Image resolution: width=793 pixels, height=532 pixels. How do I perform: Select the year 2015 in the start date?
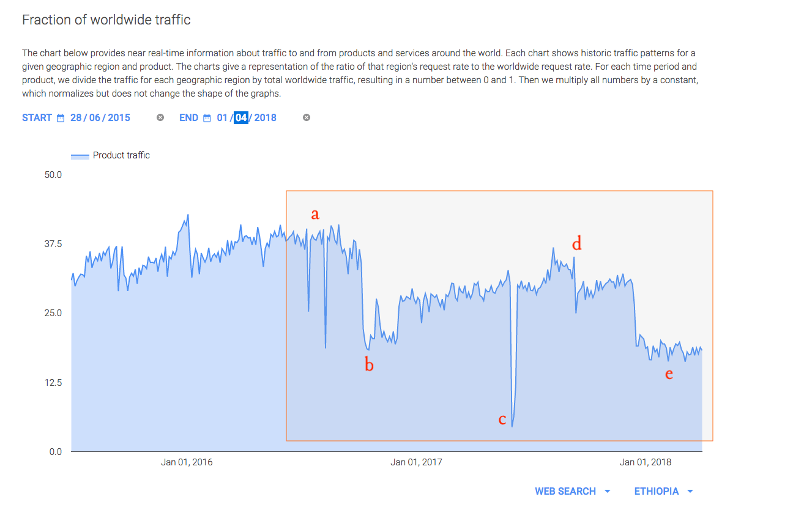pyautogui.click(x=119, y=118)
